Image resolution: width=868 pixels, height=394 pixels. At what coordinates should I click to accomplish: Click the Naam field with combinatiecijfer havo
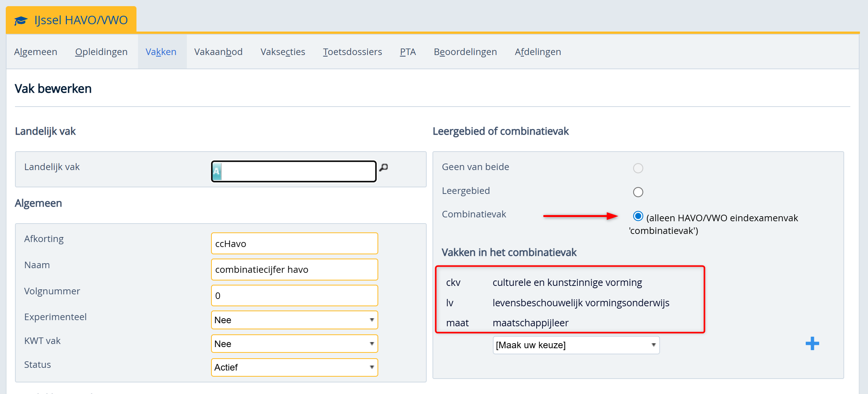tap(294, 270)
